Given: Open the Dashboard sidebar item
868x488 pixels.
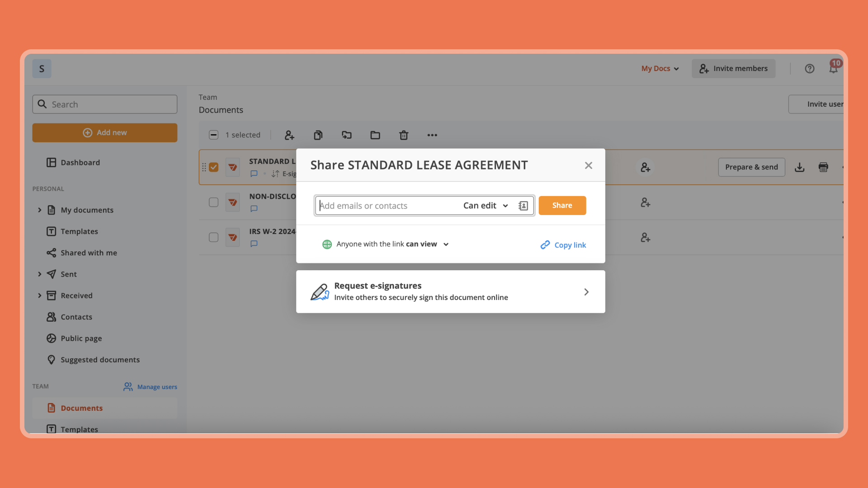Looking at the screenshot, I should pyautogui.click(x=80, y=162).
